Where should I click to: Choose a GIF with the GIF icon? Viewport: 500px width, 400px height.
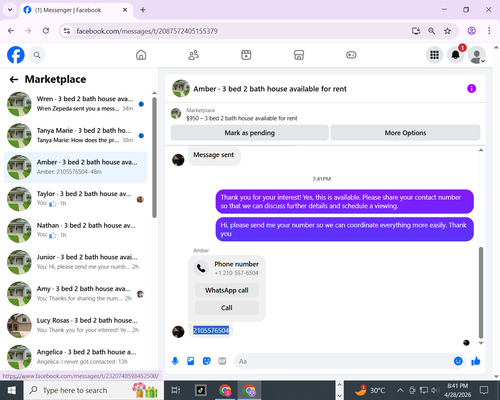click(x=222, y=361)
